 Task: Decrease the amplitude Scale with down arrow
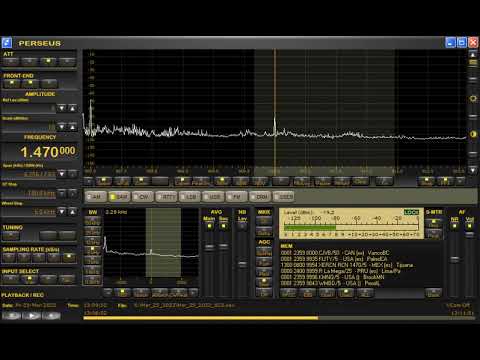[x=62, y=127]
